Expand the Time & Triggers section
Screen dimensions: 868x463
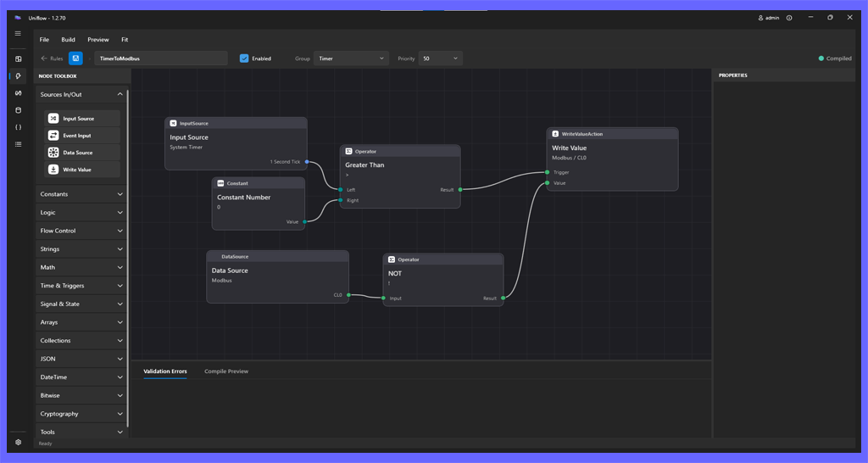81,286
